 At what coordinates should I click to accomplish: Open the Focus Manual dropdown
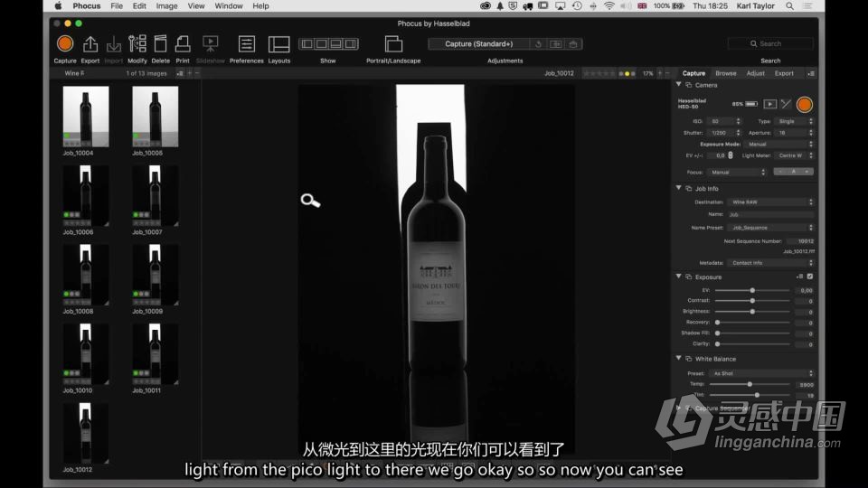(x=736, y=172)
